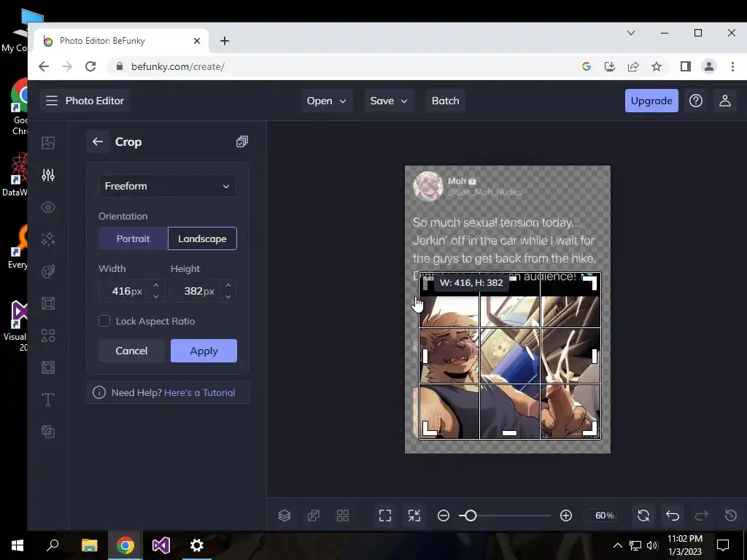Screen dimensions: 747x560
Task: Open File Explorer from taskbar
Action: pos(89,545)
